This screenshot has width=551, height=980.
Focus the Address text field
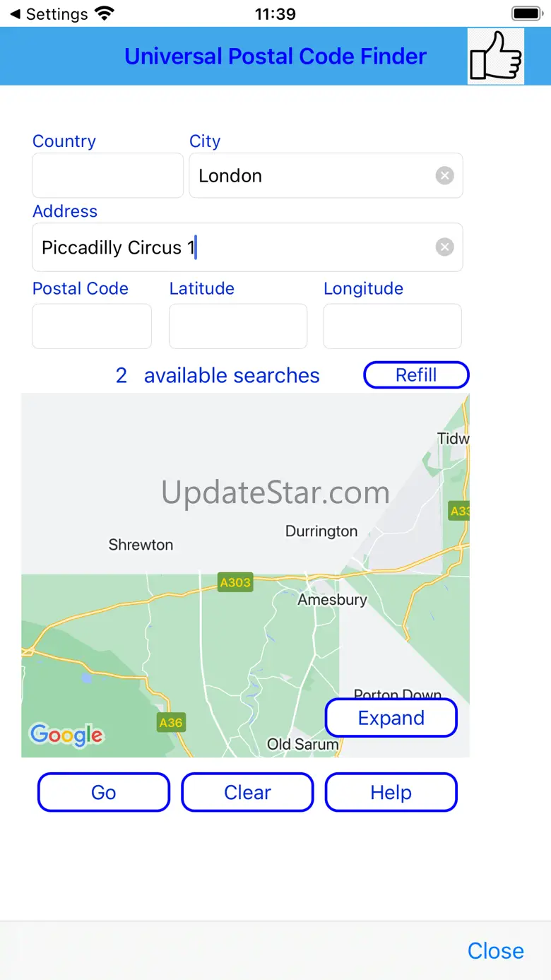(x=233, y=247)
